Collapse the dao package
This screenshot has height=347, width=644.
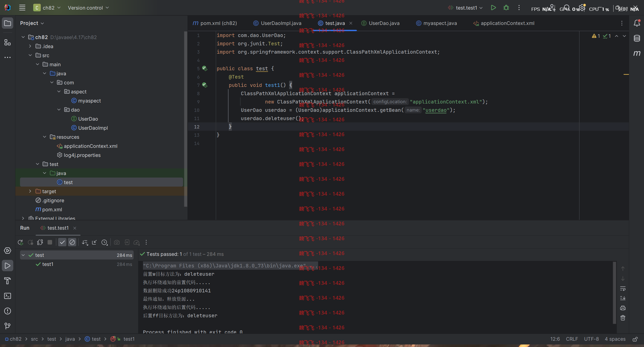click(x=59, y=110)
